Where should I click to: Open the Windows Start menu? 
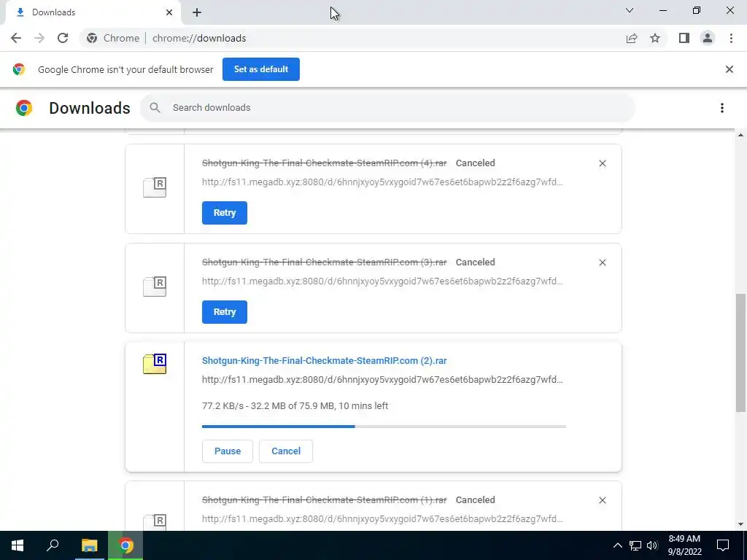pos(18,545)
